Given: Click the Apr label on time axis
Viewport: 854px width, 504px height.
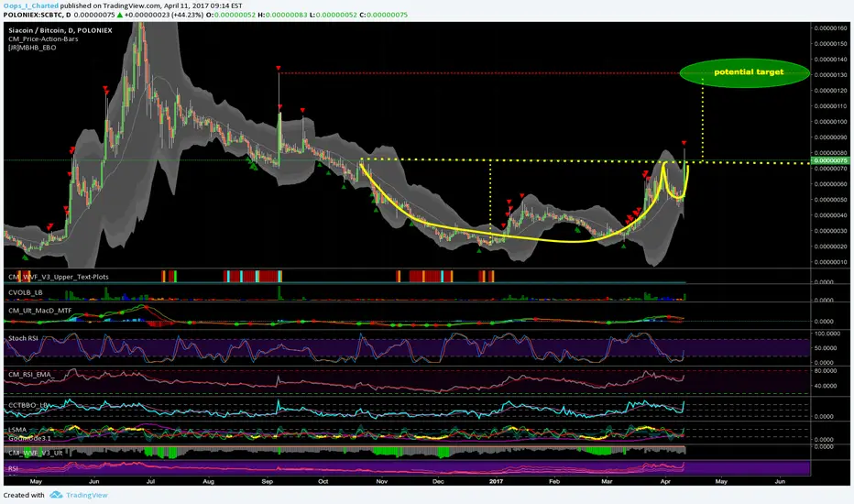Looking at the screenshot, I should (664, 482).
